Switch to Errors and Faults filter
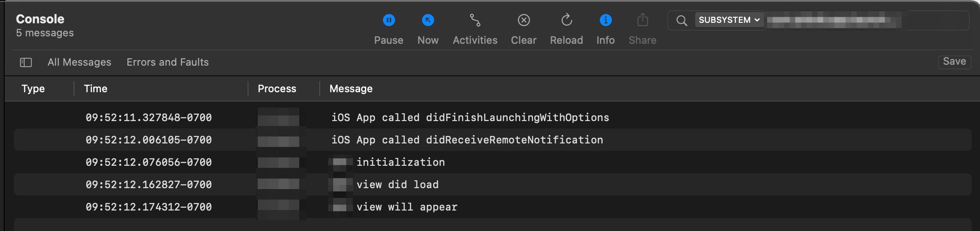This screenshot has height=231, width=980. point(168,62)
